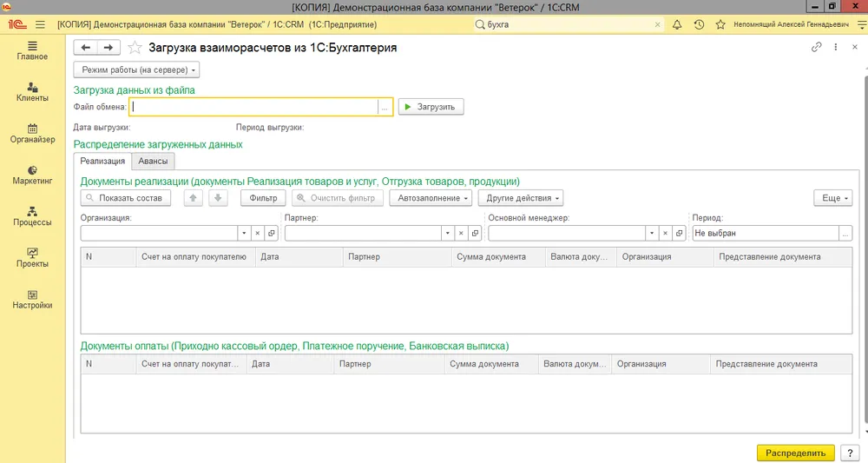The width and height of the screenshot is (868, 463).
Task: Expand the Другие действия dropdown
Action: click(520, 198)
